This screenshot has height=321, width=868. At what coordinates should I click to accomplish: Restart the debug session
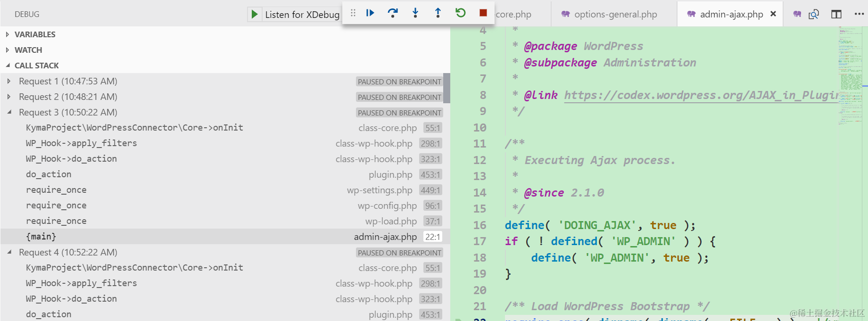(x=461, y=13)
